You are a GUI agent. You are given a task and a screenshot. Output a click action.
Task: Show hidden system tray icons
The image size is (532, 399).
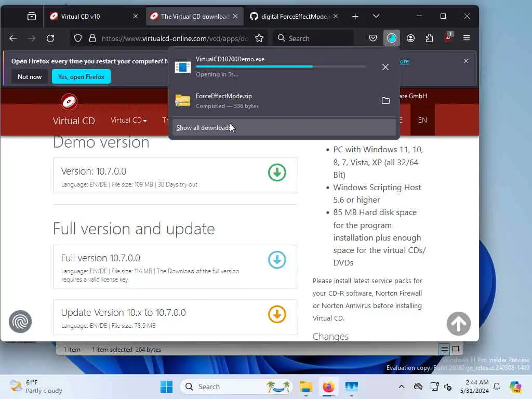click(x=402, y=387)
